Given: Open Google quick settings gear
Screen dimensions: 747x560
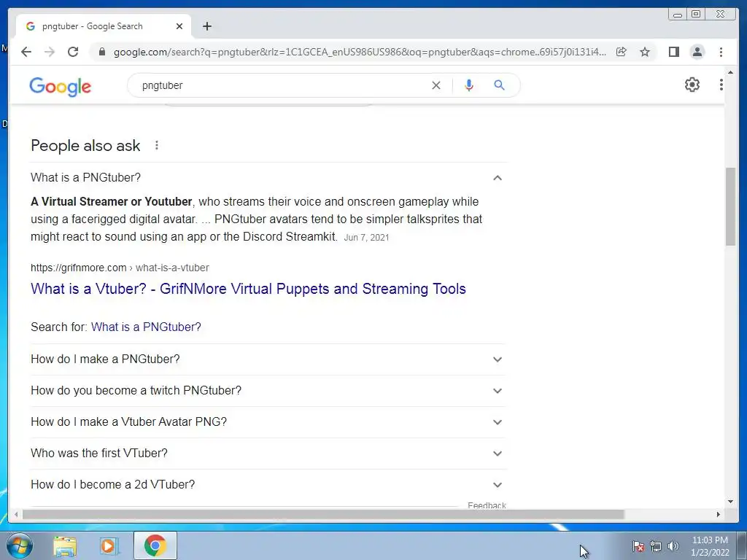Looking at the screenshot, I should [x=692, y=85].
